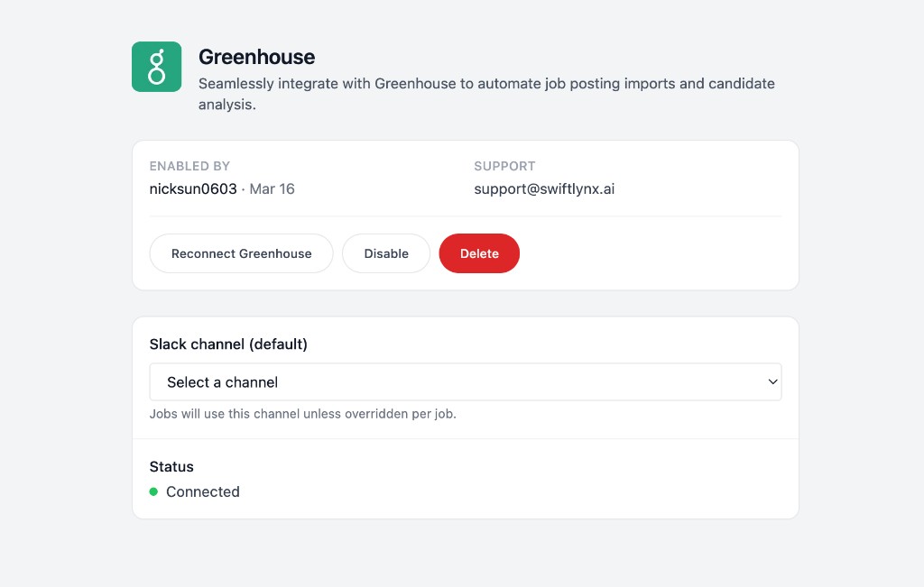924x587 pixels.
Task: Click the dropdown arrow for Slack channel
Action: coord(772,381)
